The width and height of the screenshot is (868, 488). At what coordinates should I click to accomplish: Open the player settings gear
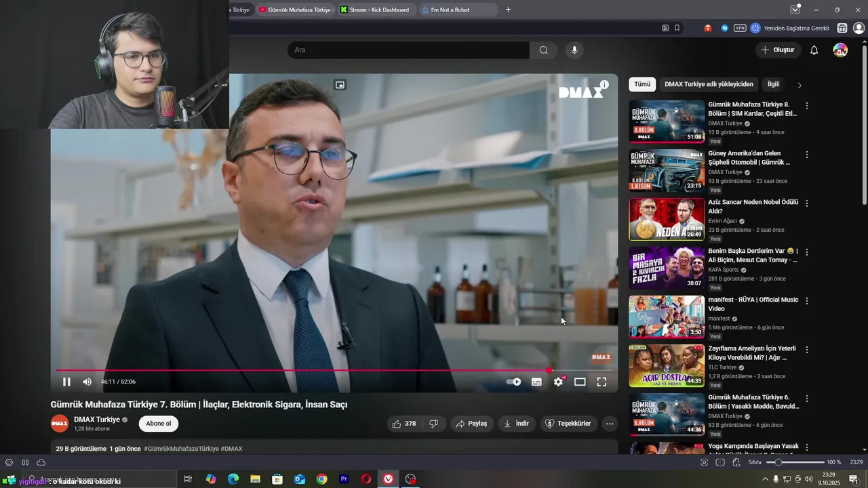pos(558,382)
